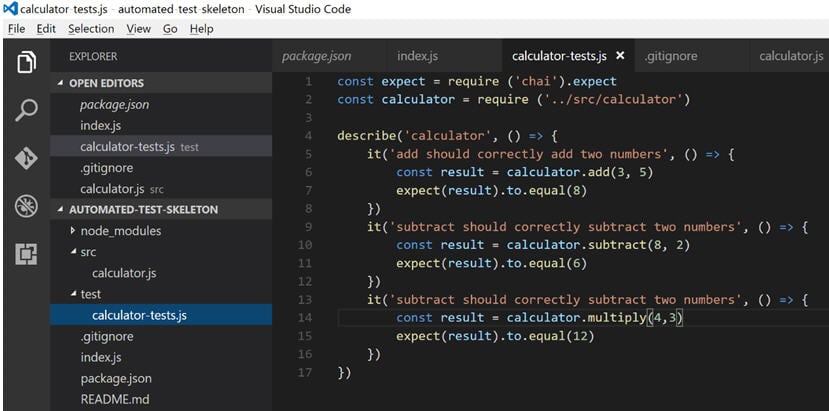The image size is (829, 411).
Task: Select calculator.js src in Open Editors list
Action: coord(161,189)
